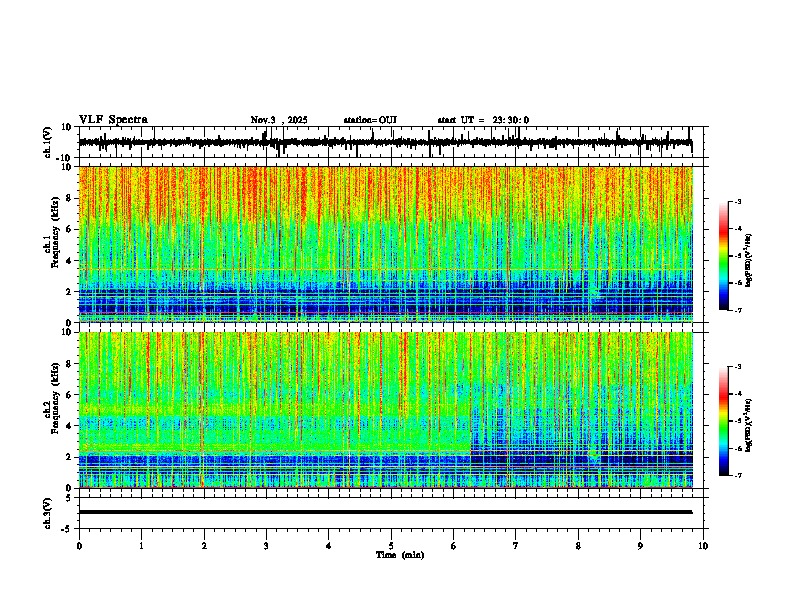Click the "ch.1(V)" waveform axis label
This screenshot has height=612, width=792.
coord(48,142)
